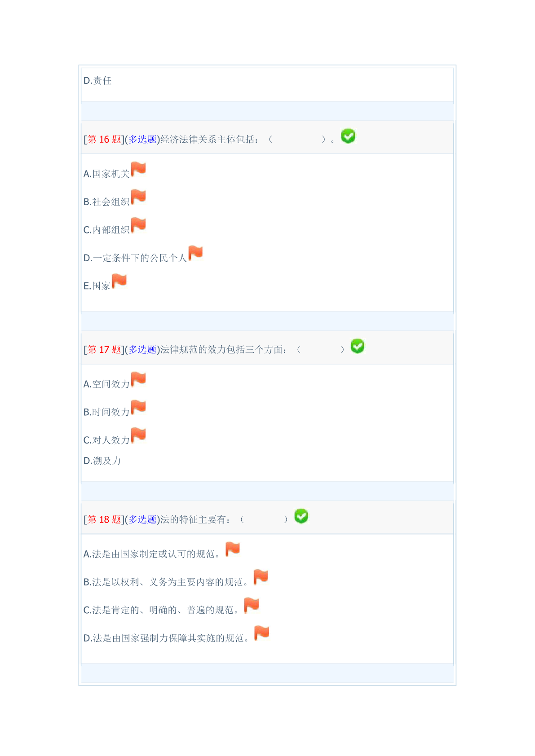
Task: Click the 第 17 题 question number
Action: [104, 349]
